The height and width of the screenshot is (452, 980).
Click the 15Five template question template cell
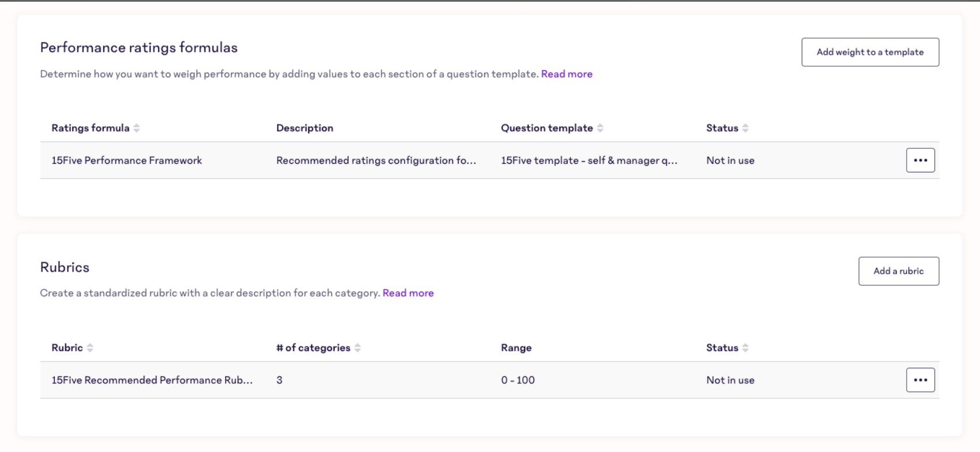pos(589,160)
